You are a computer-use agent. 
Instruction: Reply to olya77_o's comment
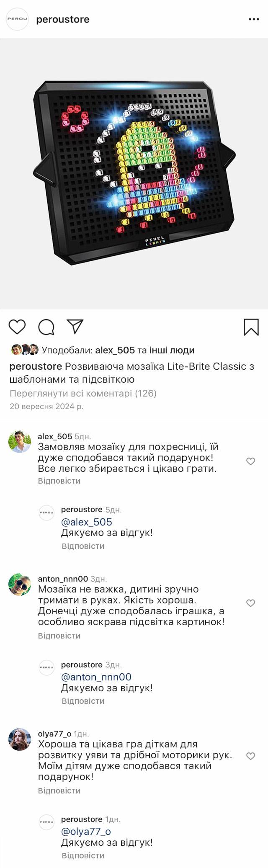pos(59,791)
